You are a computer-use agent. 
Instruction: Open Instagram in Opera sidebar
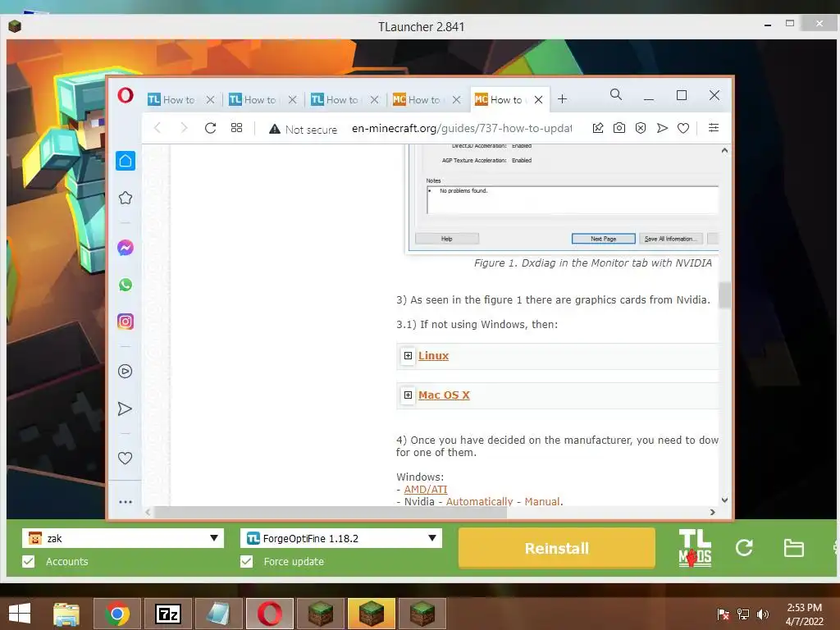click(126, 322)
